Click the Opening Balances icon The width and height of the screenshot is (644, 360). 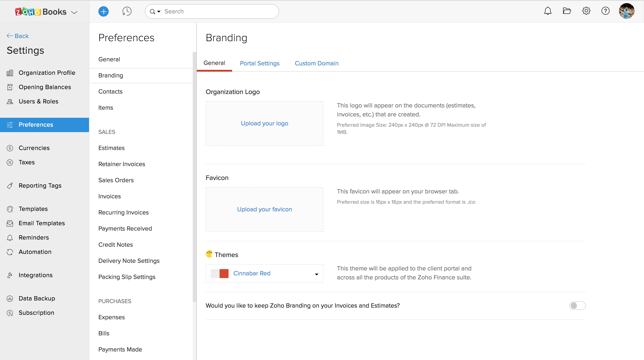(x=10, y=87)
